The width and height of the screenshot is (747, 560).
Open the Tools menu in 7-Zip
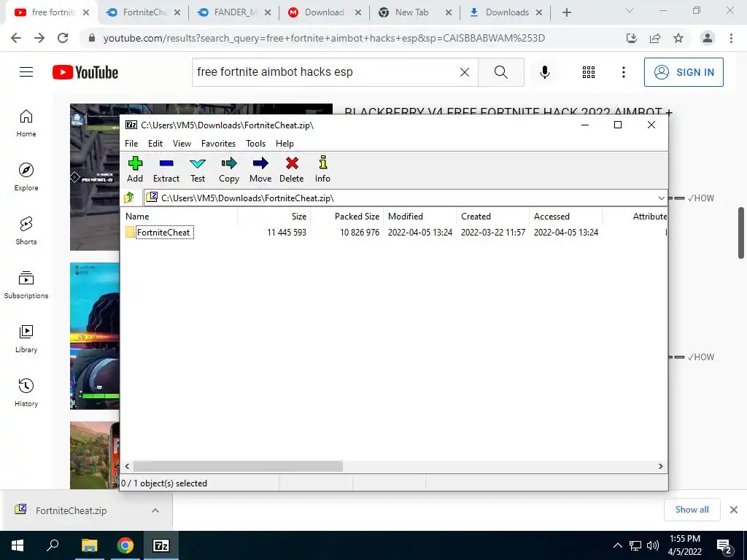tap(255, 144)
